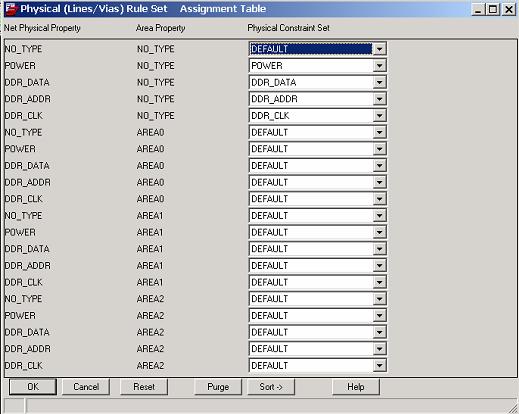Expand the POWER / AREA2 constraint set dropdown arrow
The width and height of the screenshot is (519, 414).
(379, 316)
